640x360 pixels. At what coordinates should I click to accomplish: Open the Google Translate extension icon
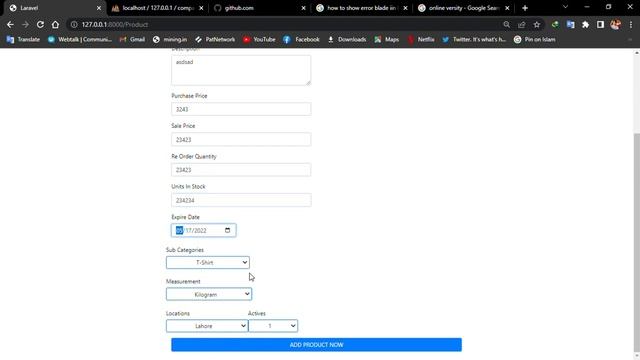(570, 24)
